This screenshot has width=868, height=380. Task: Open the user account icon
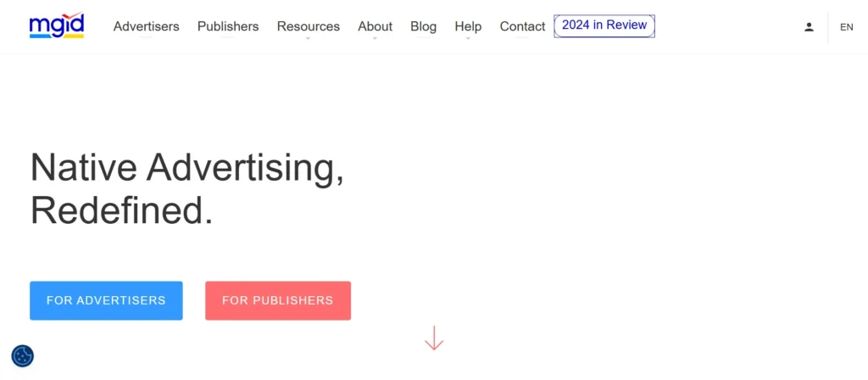tap(809, 27)
